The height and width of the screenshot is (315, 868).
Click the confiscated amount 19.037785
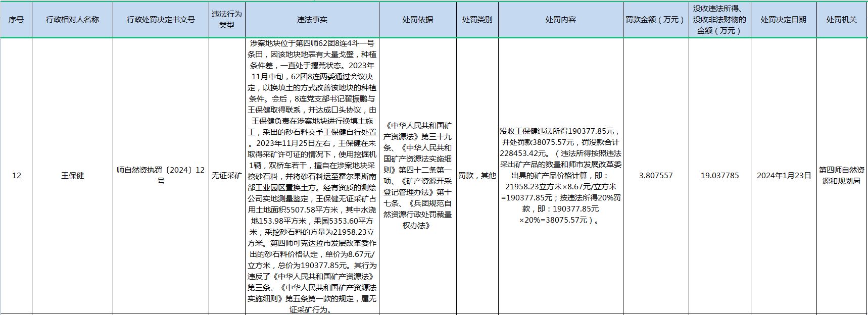click(x=719, y=176)
